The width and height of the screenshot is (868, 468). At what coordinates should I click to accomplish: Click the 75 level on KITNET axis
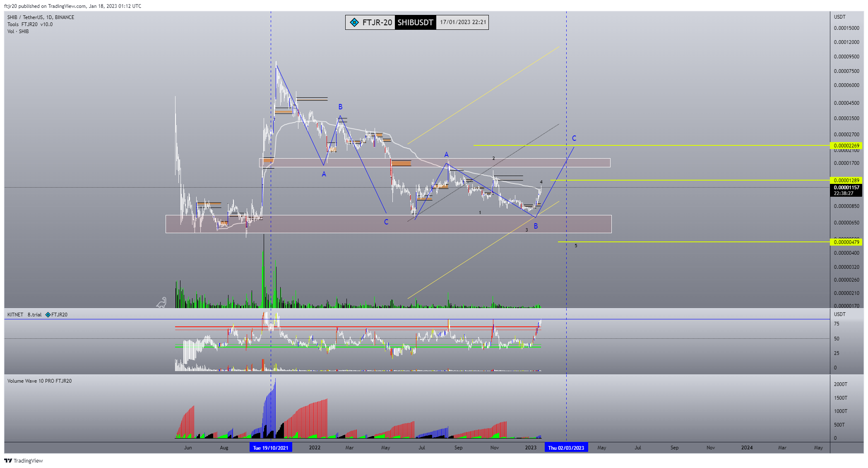click(x=837, y=324)
